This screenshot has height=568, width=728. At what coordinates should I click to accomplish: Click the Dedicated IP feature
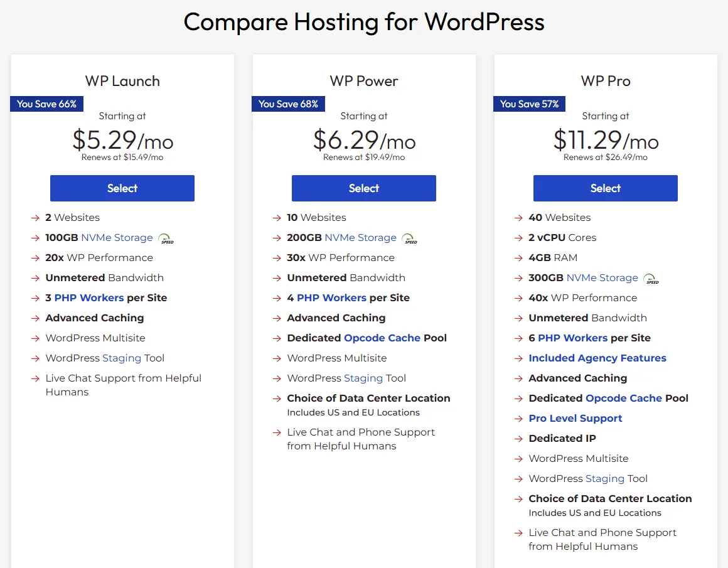pyautogui.click(x=562, y=439)
